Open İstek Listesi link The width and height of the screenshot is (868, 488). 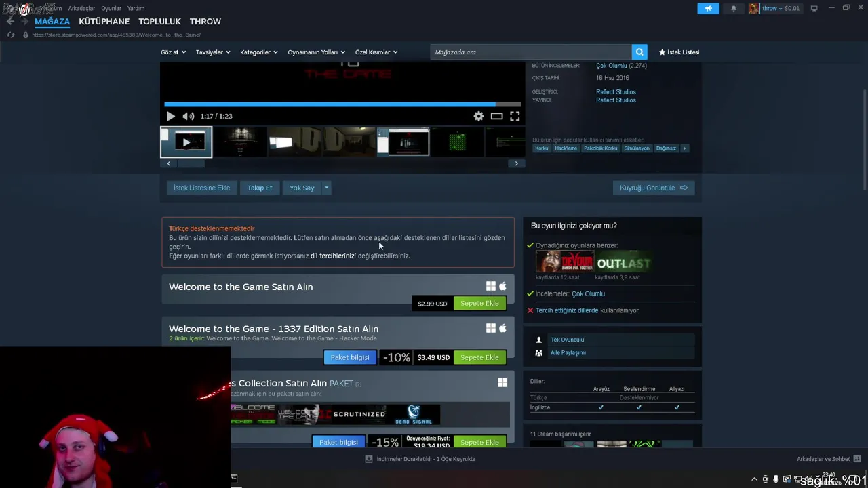pyautogui.click(x=679, y=52)
